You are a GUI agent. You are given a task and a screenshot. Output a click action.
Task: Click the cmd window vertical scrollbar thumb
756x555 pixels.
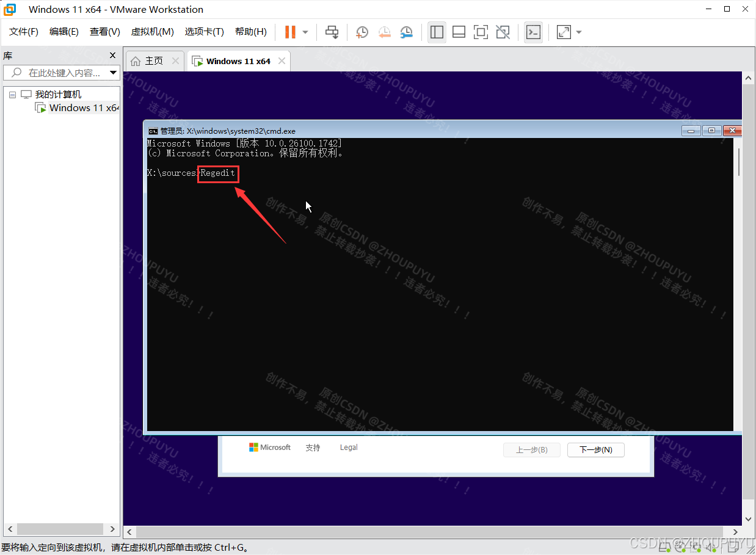738,162
